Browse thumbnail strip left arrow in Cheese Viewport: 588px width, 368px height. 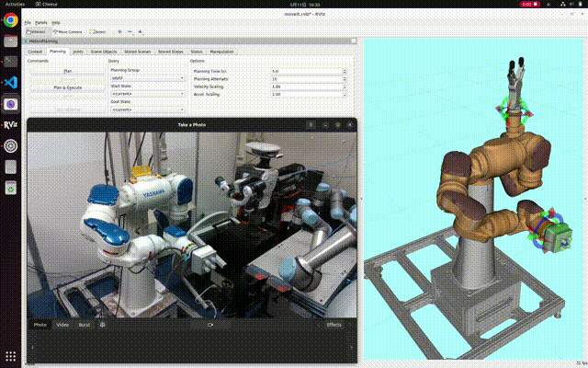click(33, 348)
